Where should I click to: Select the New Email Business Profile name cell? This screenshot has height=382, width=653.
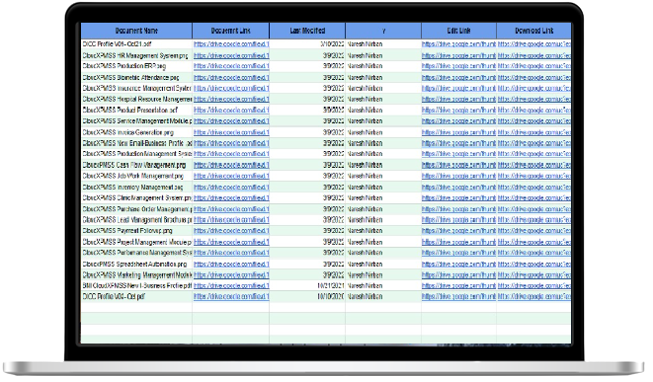137,143
